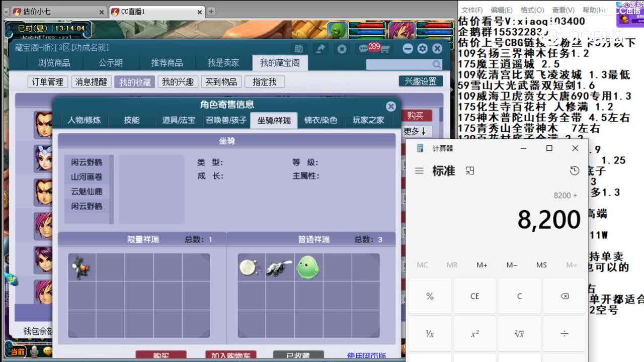Click pink-haired character portrait in game HUD
Viewport: 644px width, 362px height.
[401, 31]
